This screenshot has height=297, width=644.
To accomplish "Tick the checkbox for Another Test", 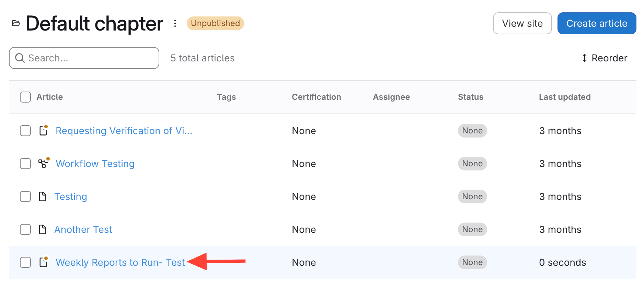I will [25, 229].
